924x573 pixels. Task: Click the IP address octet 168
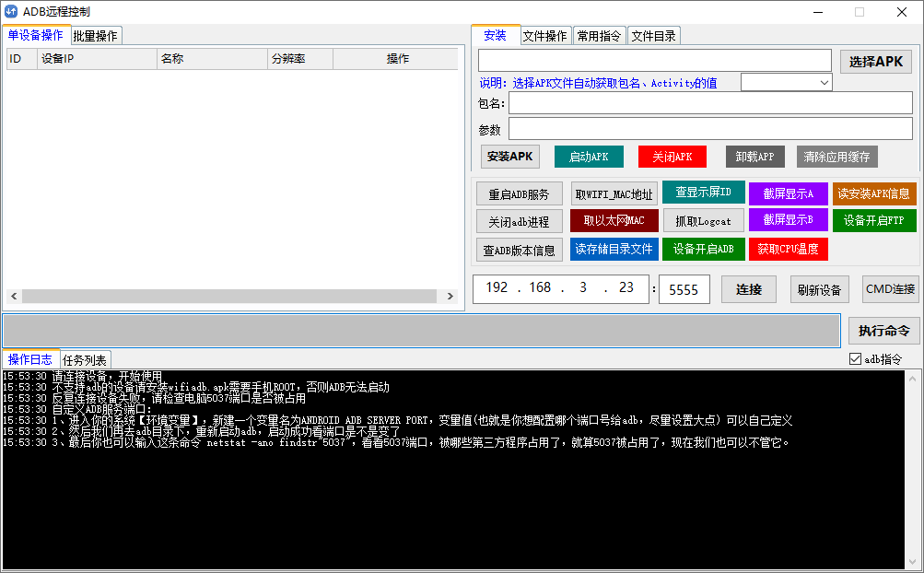540,287
